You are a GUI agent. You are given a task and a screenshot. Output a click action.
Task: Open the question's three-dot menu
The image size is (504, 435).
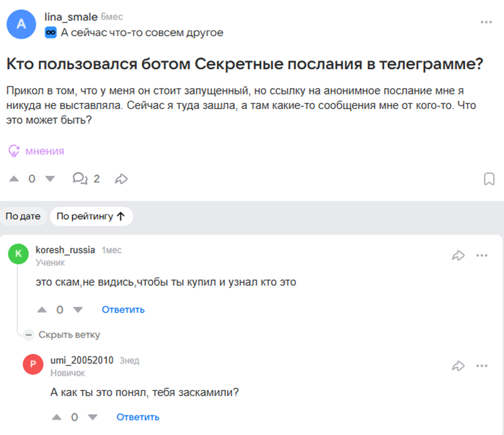coord(486,22)
